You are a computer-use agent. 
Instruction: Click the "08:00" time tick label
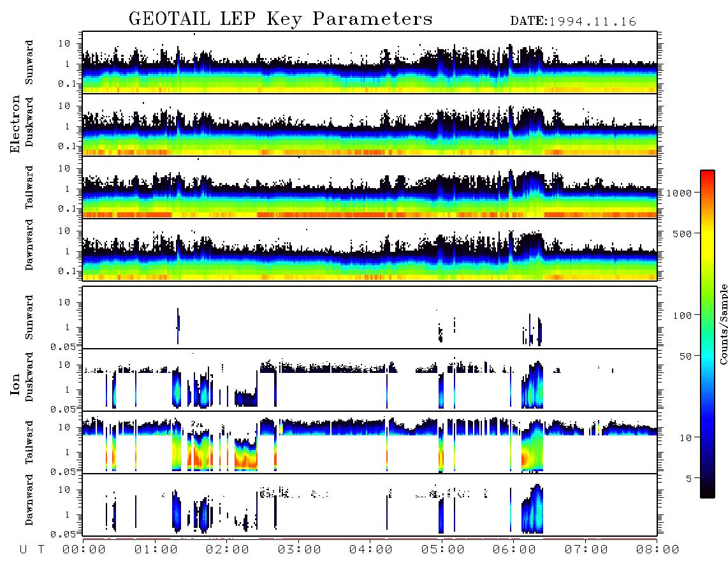pos(658,550)
